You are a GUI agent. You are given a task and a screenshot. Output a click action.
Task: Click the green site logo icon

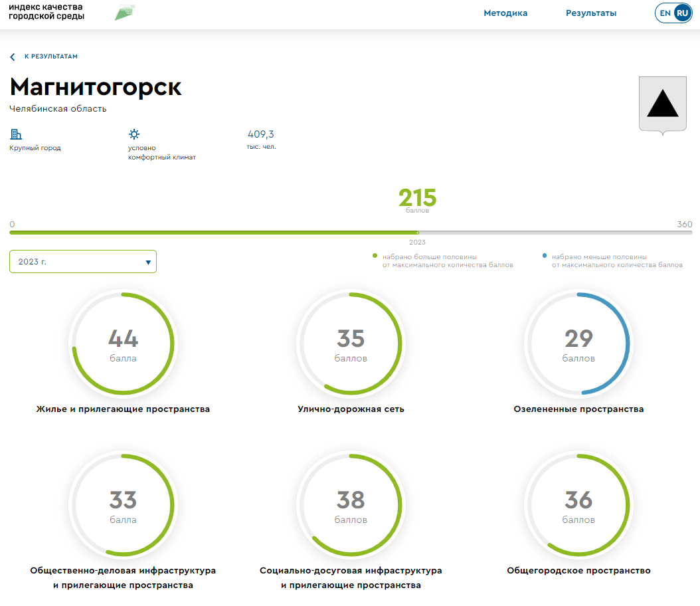[125, 12]
